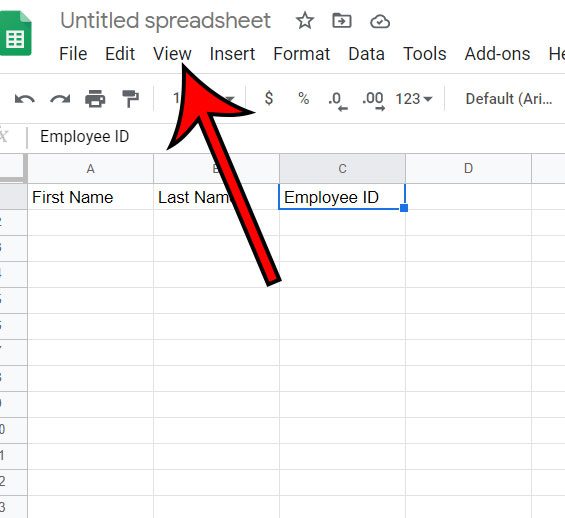Select the First Name cell

point(90,197)
